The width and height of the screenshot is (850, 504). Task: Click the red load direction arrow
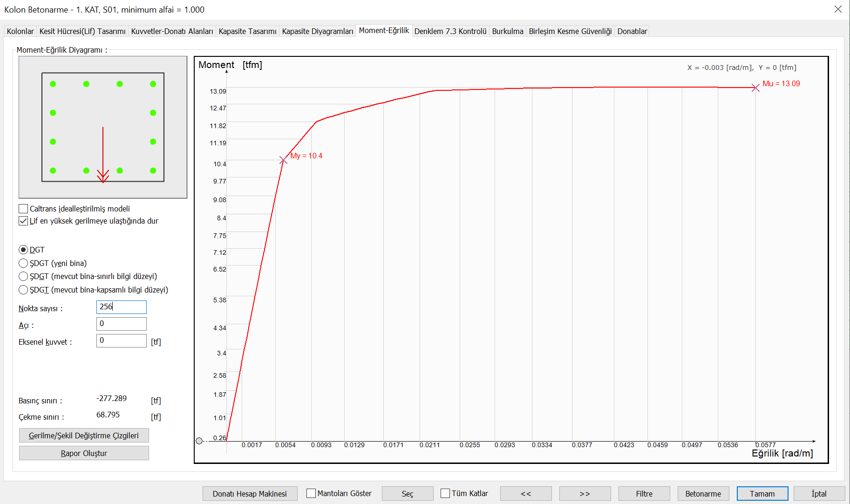pos(103,155)
